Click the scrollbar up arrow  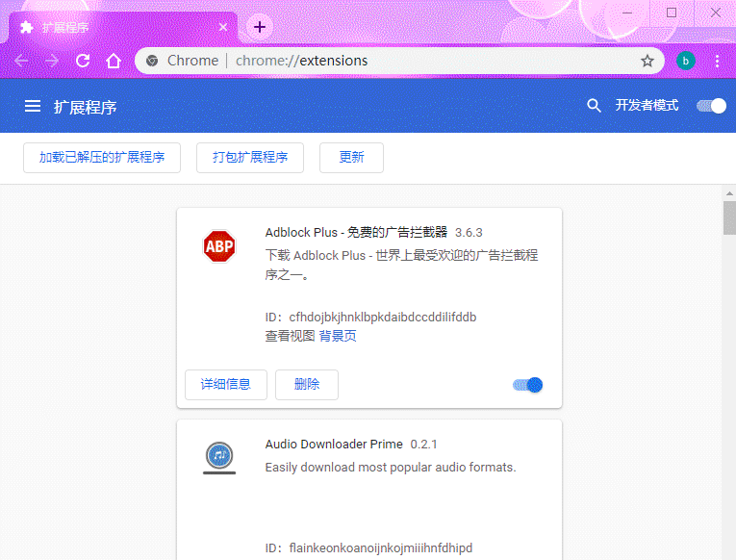tap(729, 193)
